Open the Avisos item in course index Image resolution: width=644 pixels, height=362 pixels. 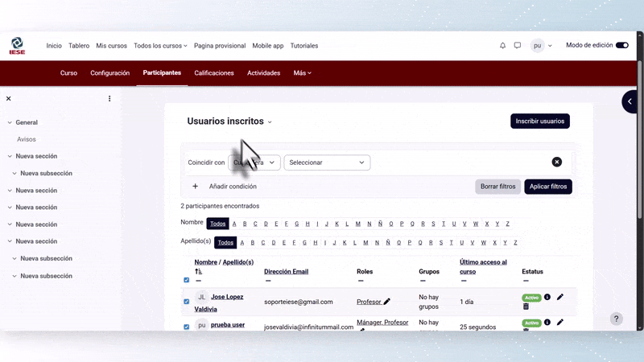(27, 139)
